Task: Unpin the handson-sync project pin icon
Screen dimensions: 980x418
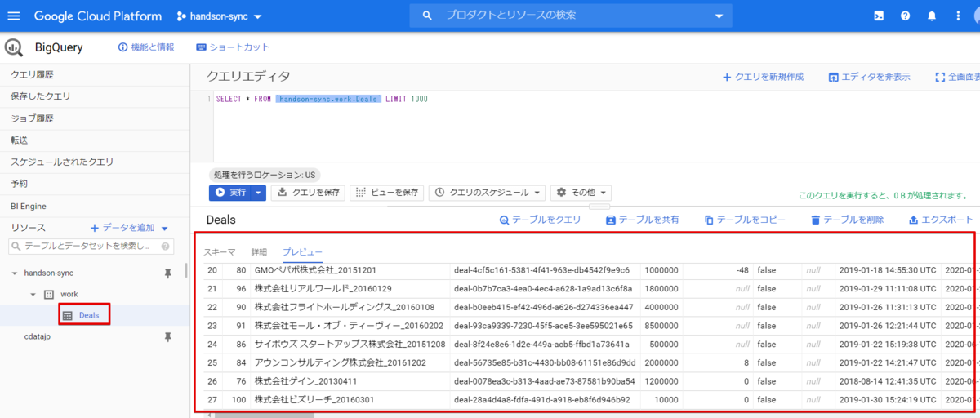Action: click(x=169, y=273)
